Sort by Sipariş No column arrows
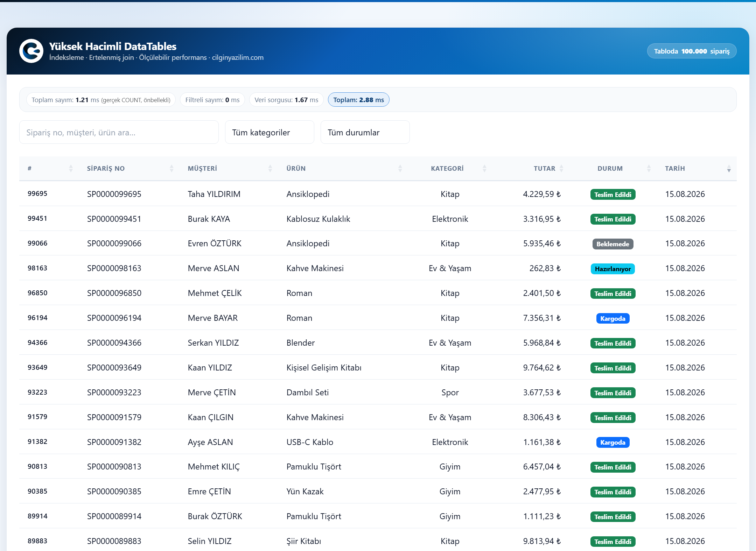Screen dimensions: 756x551 pos(171,169)
